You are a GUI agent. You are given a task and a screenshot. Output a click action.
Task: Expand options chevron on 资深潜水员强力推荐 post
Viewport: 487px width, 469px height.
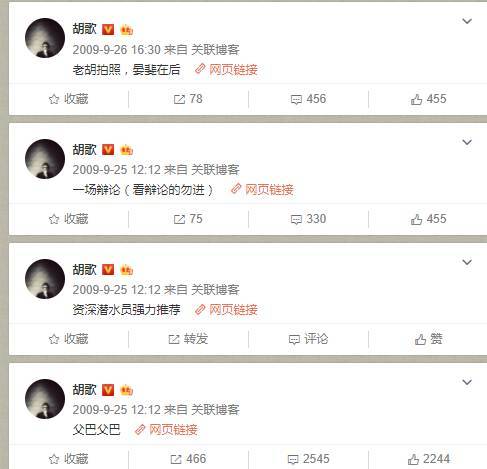(467, 262)
